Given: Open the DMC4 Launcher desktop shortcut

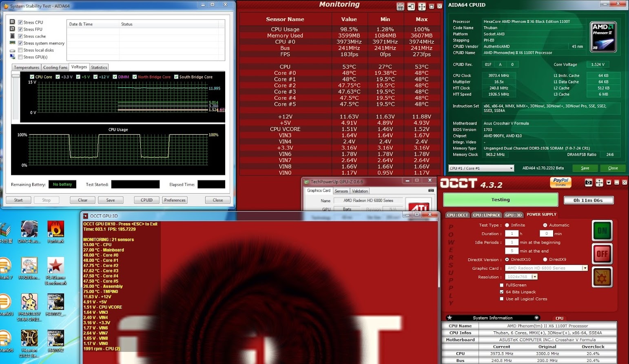Looking at the screenshot, I should point(29,232).
